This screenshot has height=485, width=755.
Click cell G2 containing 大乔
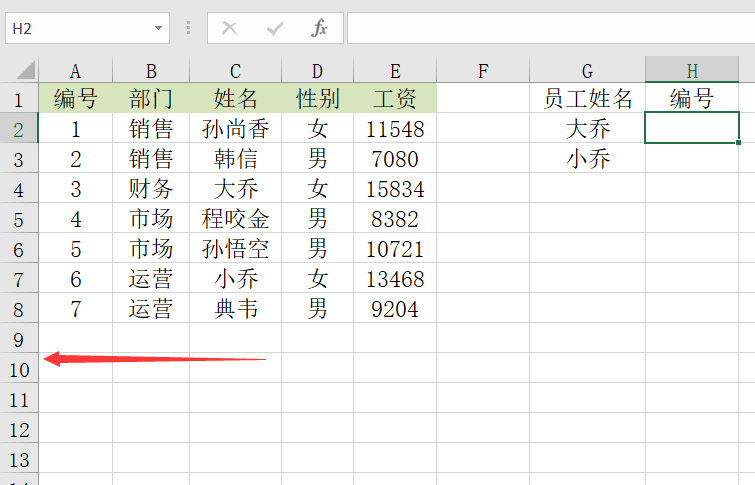pyautogui.click(x=587, y=128)
